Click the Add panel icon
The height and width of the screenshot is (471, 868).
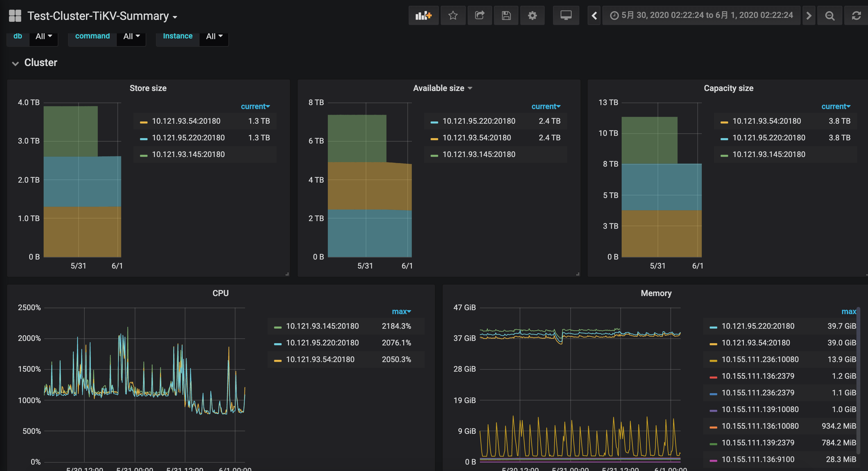423,15
